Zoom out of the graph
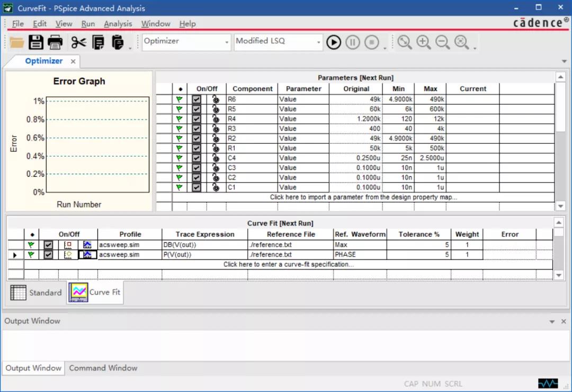The image size is (572, 392). tap(442, 42)
